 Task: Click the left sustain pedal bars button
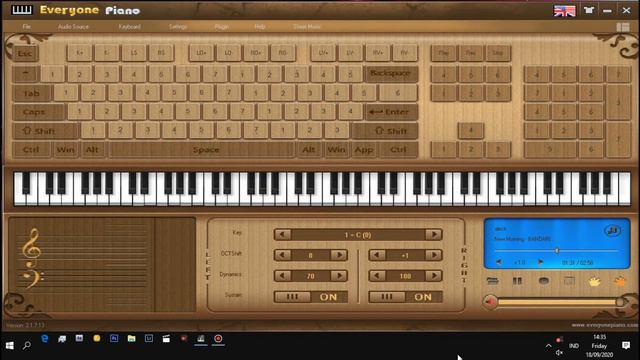(292, 297)
